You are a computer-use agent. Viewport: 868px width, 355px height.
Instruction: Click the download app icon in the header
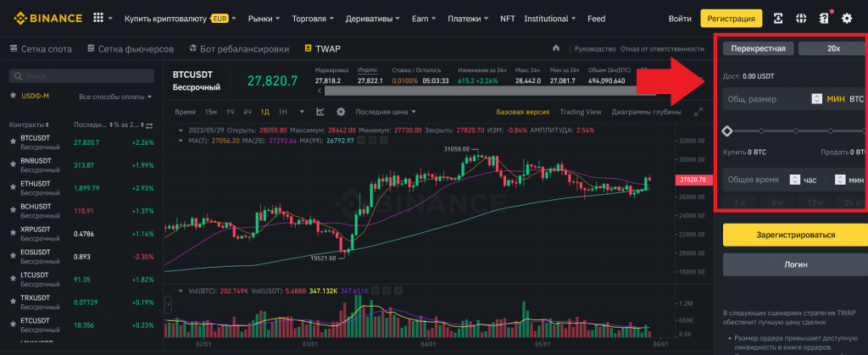tap(822, 18)
